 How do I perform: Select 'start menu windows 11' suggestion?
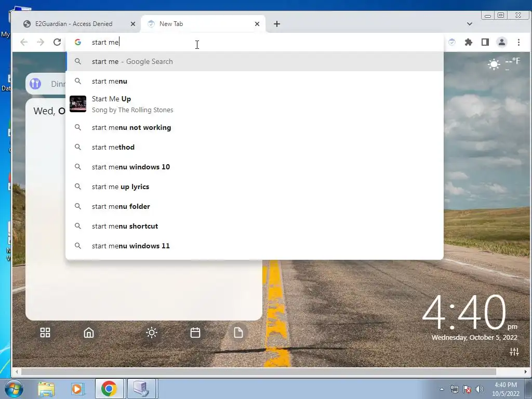[x=255, y=246]
